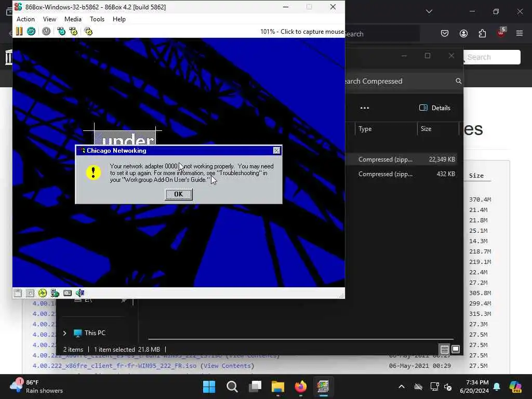Switch Explorer to large thumbnails view

(456, 349)
